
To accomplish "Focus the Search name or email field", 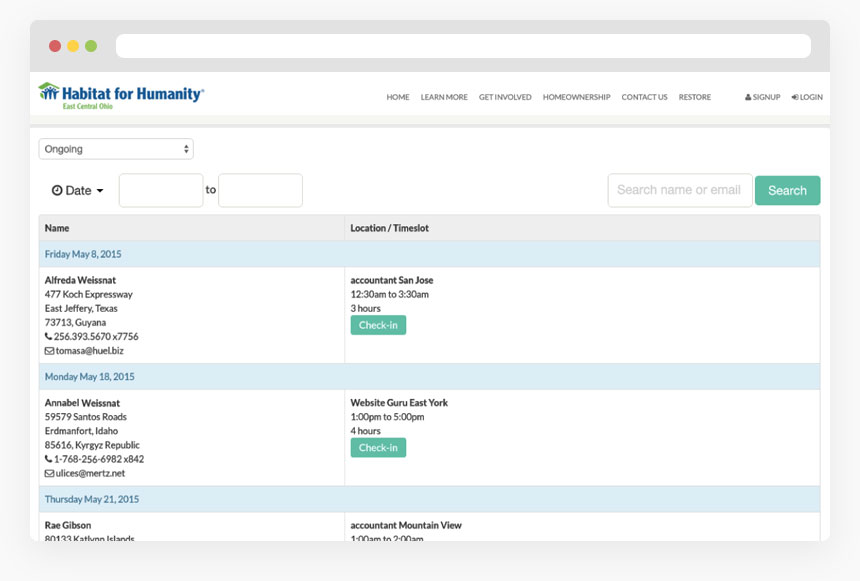I will (x=679, y=190).
